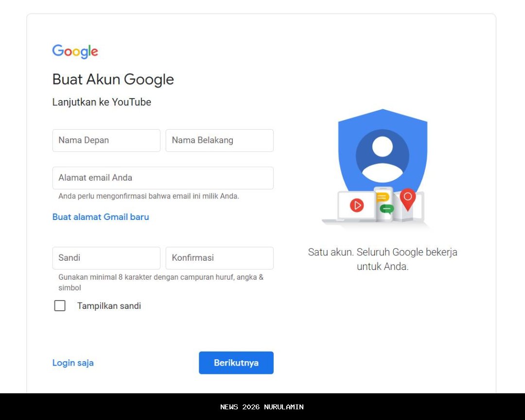The width and height of the screenshot is (525, 420).
Task: Click the Alamat email Anda field
Action: tap(163, 178)
